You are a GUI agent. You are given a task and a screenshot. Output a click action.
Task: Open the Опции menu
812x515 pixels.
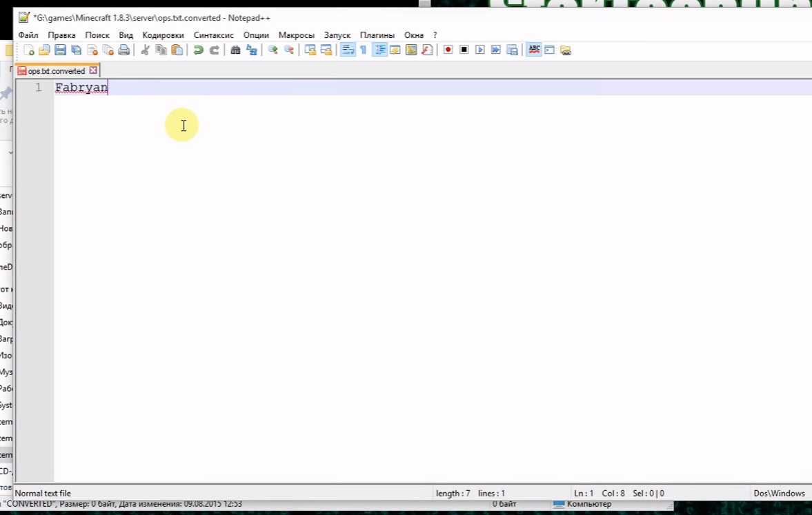coord(256,35)
